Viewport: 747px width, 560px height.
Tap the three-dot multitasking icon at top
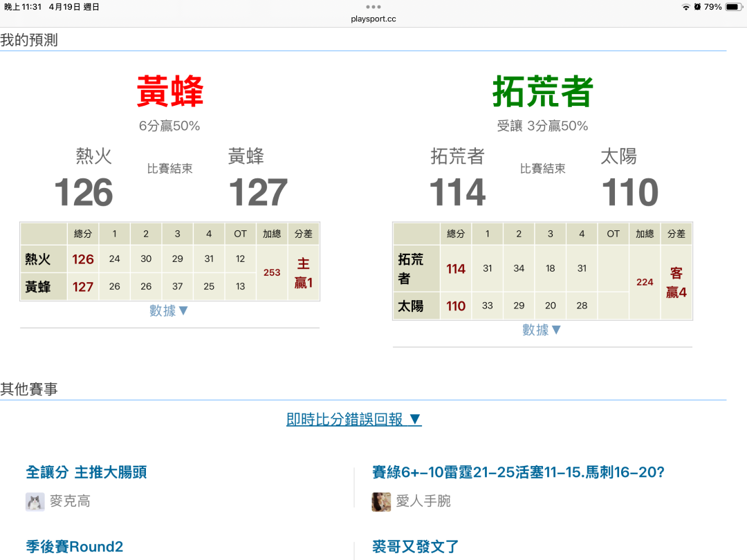[x=373, y=7]
